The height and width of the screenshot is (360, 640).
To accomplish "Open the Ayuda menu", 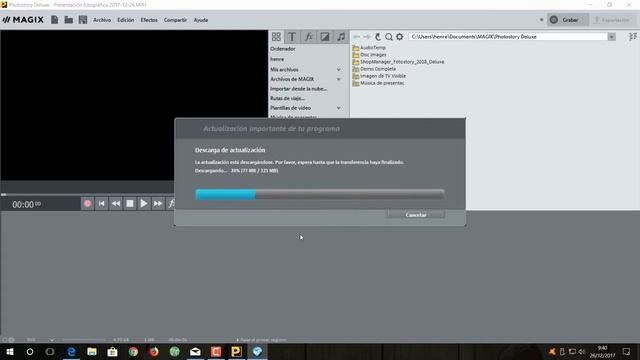I will tap(201, 20).
